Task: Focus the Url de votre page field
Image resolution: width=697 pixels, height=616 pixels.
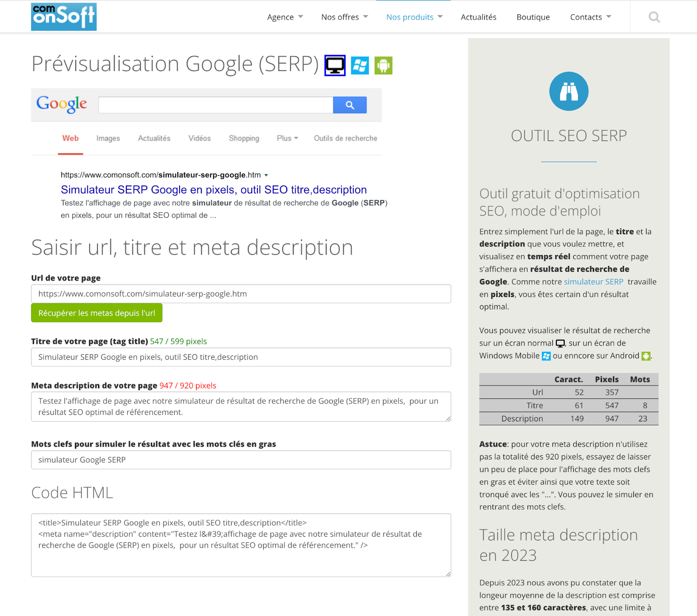Action: click(x=241, y=294)
